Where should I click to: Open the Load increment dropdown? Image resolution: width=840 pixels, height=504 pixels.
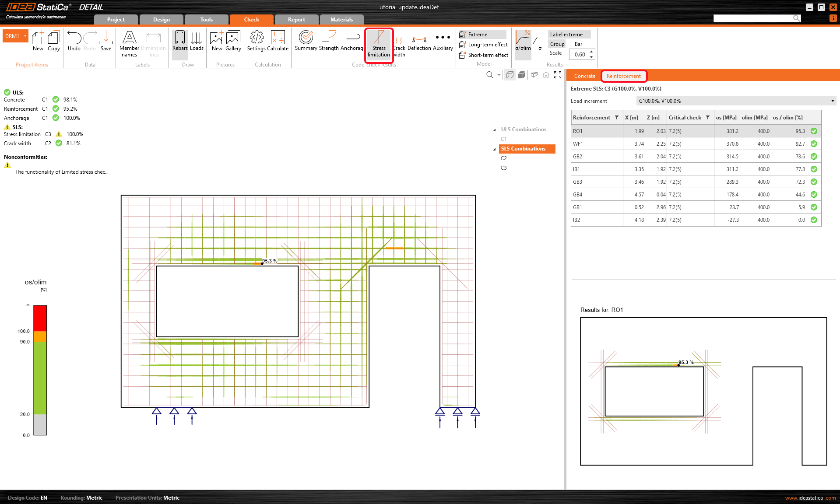pyautogui.click(x=832, y=101)
